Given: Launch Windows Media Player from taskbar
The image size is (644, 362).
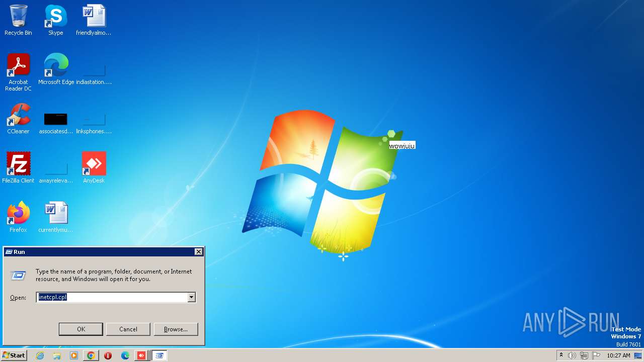Looking at the screenshot, I should pyautogui.click(x=74, y=355).
